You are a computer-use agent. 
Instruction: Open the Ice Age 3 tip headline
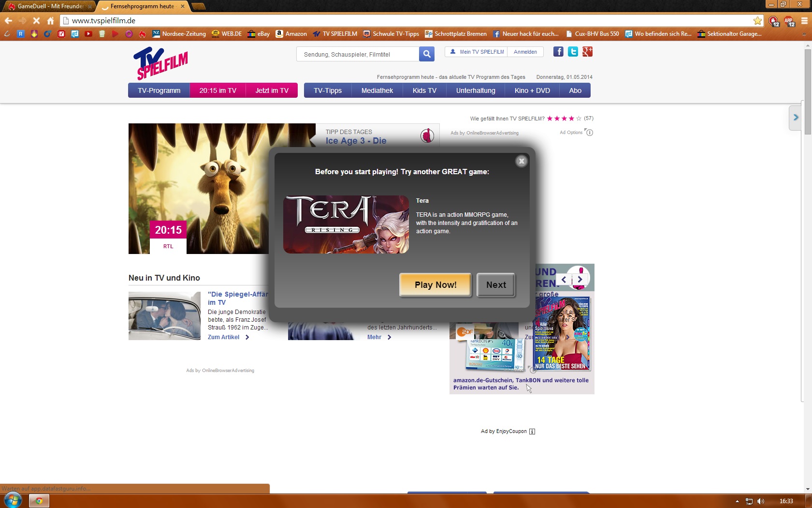point(356,141)
